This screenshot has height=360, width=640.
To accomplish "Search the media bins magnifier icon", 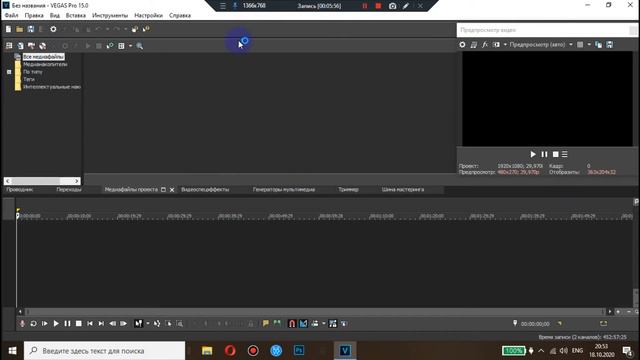I will [x=140, y=46].
